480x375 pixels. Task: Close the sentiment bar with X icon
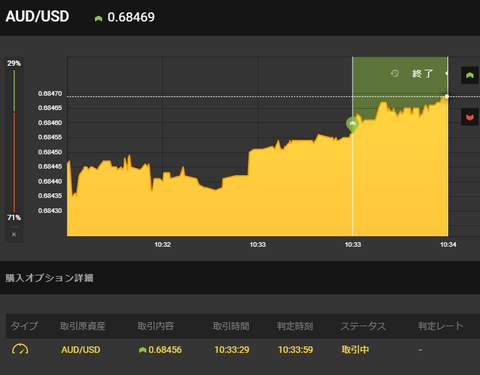(x=14, y=234)
